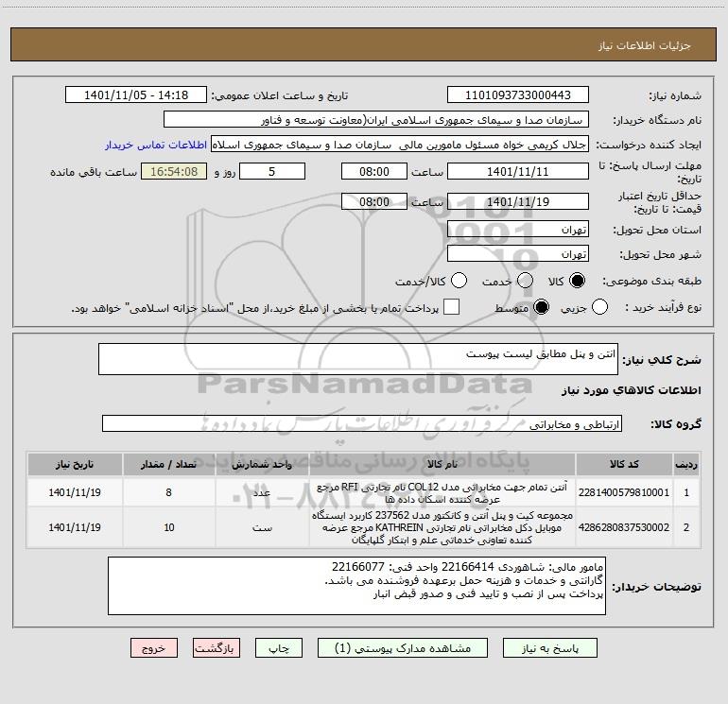Click the general description field انتن و پنل

click(358, 359)
